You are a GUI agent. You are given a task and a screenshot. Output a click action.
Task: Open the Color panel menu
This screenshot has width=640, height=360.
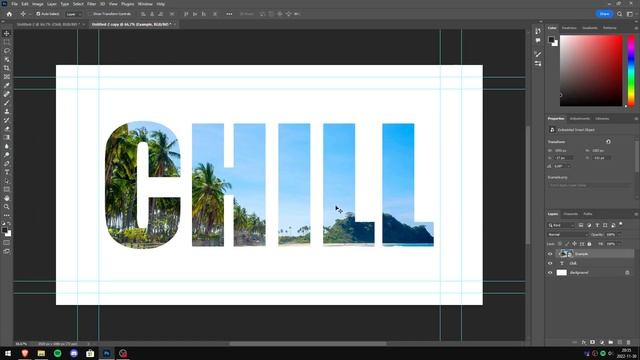[x=636, y=28]
